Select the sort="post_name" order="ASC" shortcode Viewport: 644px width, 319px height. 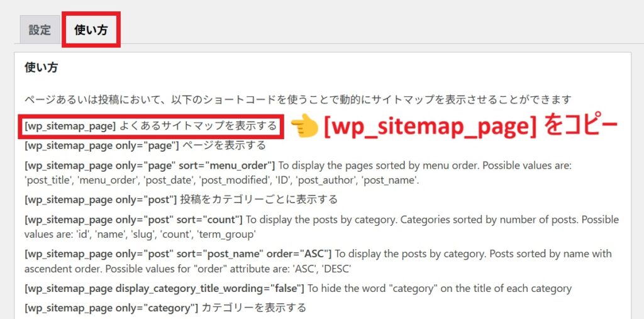click(x=178, y=254)
